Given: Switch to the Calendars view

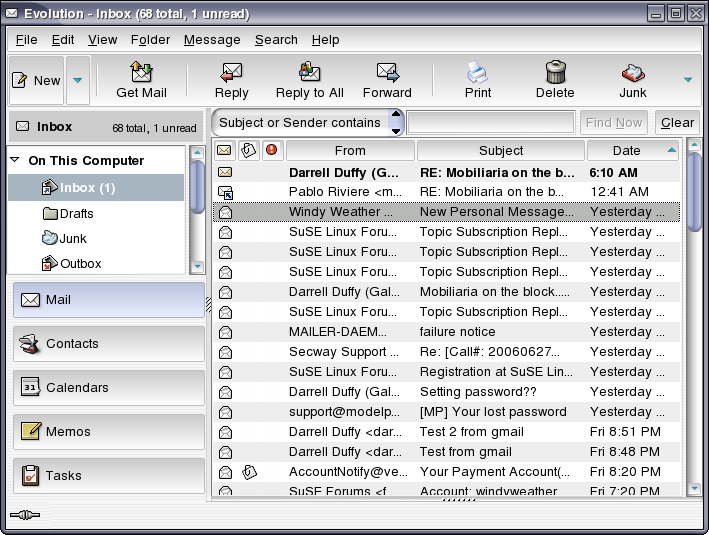Looking at the screenshot, I should point(108,388).
